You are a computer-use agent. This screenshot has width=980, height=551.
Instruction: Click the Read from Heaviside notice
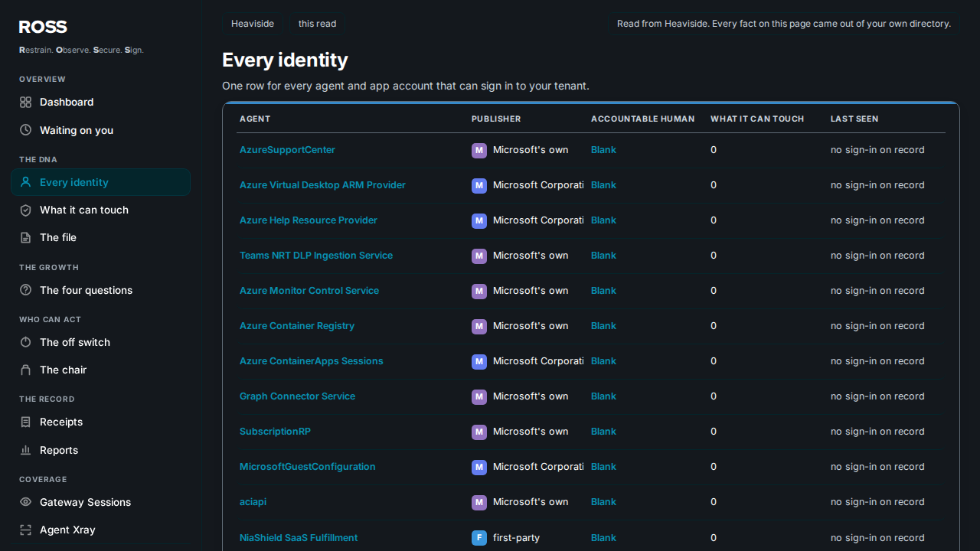click(x=784, y=24)
